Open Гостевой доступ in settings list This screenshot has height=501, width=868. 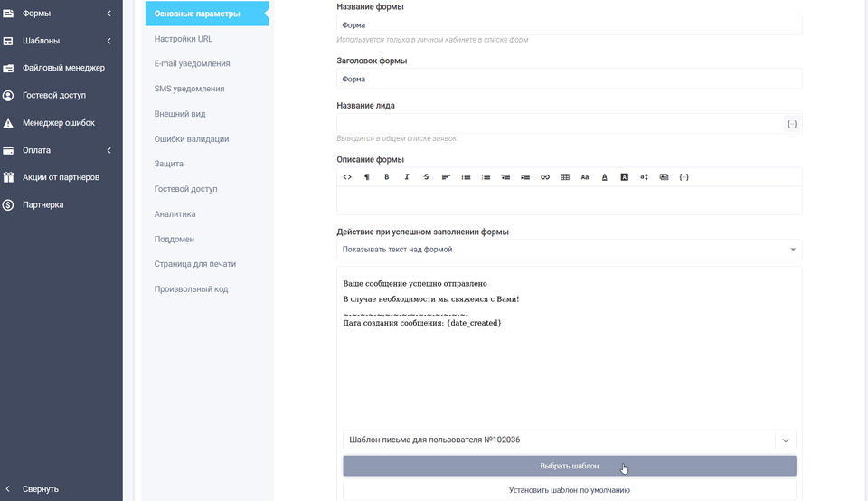point(185,189)
